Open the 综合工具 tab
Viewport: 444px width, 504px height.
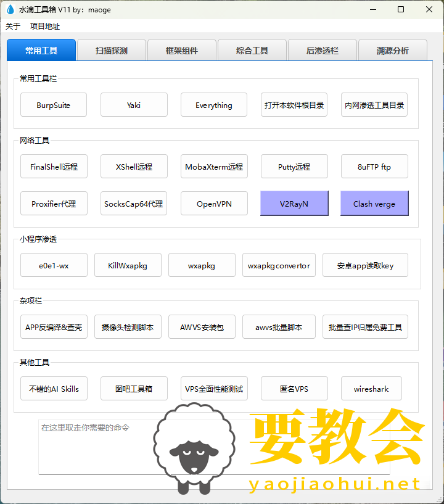tap(252, 51)
